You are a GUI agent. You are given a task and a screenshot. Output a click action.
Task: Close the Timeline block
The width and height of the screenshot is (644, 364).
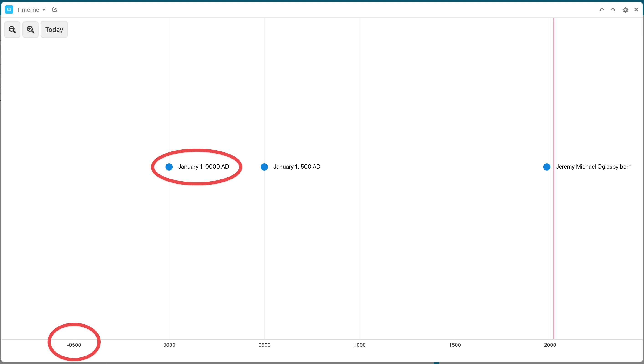tap(636, 10)
